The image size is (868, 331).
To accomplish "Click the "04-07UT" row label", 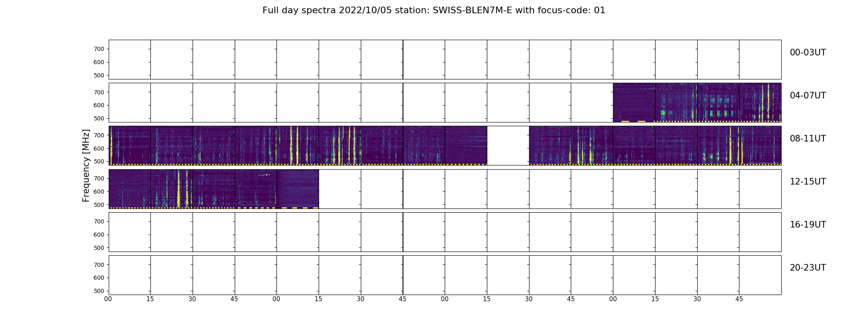I will pyautogui.click(x=808, y=96).
